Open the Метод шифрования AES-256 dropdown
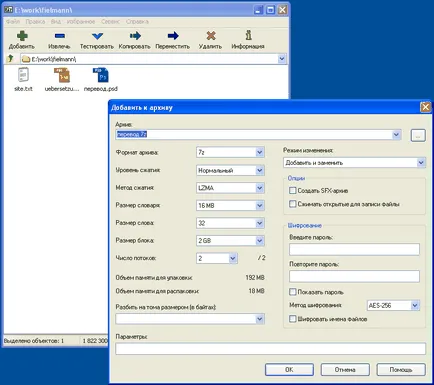The image size is (434, 385). point(415,305)
